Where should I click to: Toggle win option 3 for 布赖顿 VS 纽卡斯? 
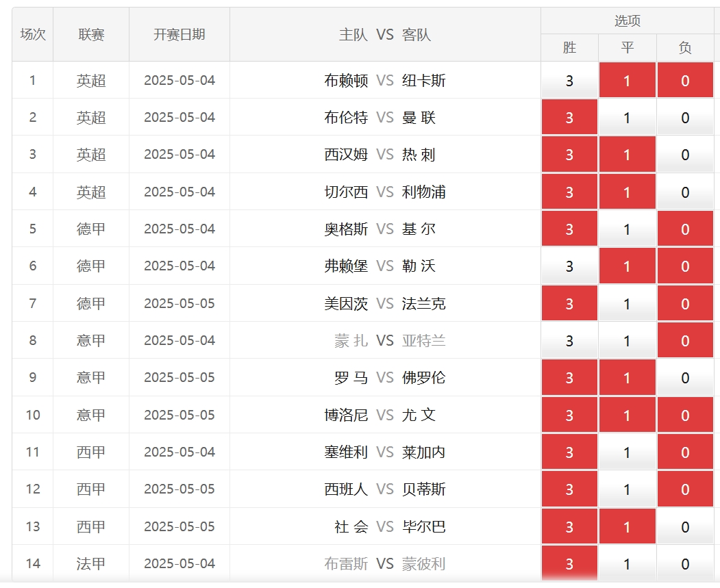click(569, 80)
